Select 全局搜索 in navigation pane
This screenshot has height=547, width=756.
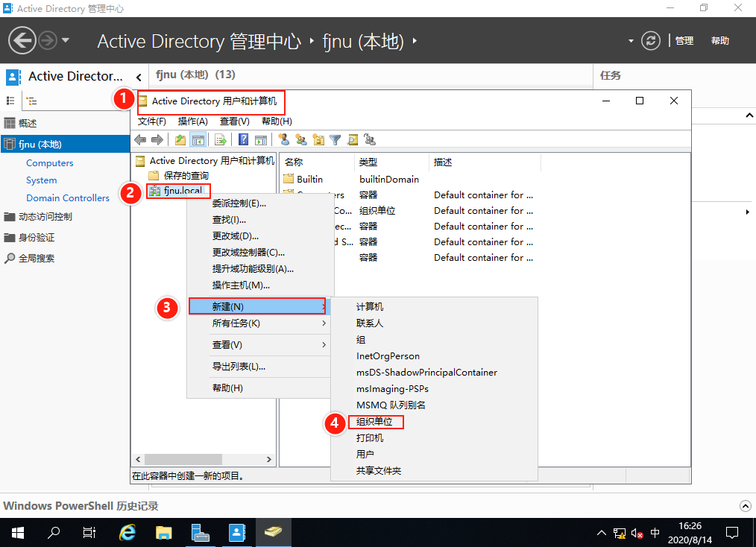point(37,259)
